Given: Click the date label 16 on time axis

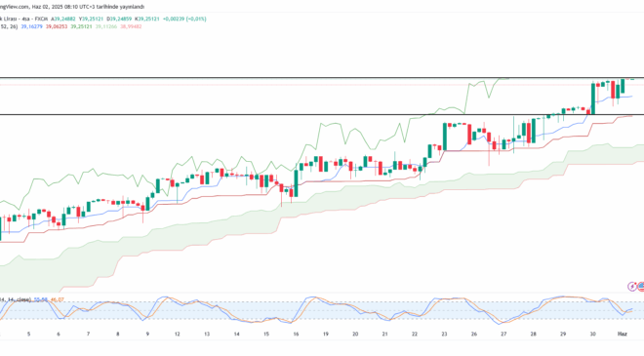Looking at the screenshot, I should [x=296, y=335].
